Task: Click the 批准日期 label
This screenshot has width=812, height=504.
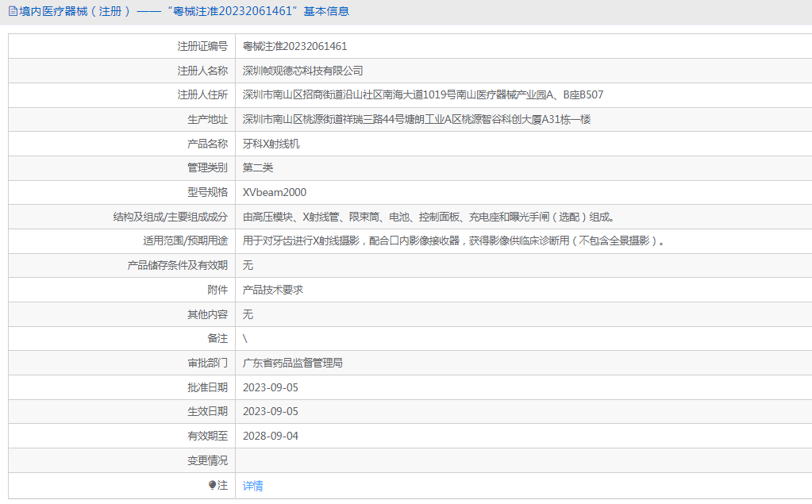Action: click(208, 387)
